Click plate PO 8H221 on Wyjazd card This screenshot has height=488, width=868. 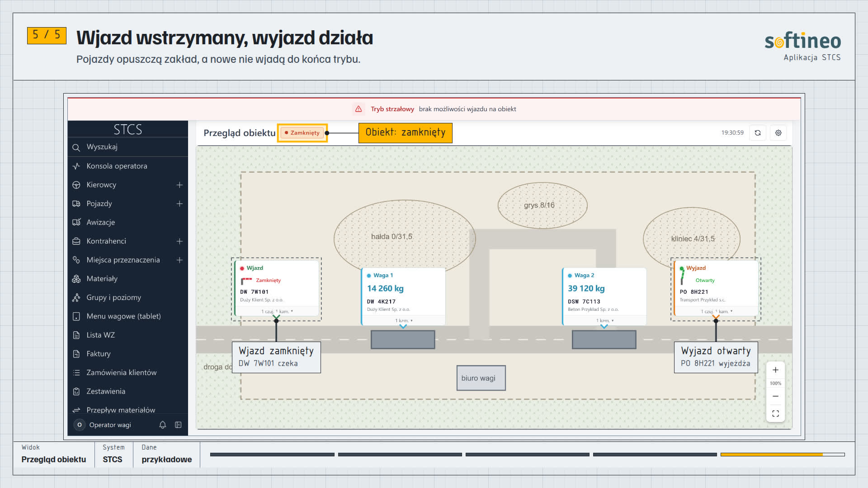[694, 292]
